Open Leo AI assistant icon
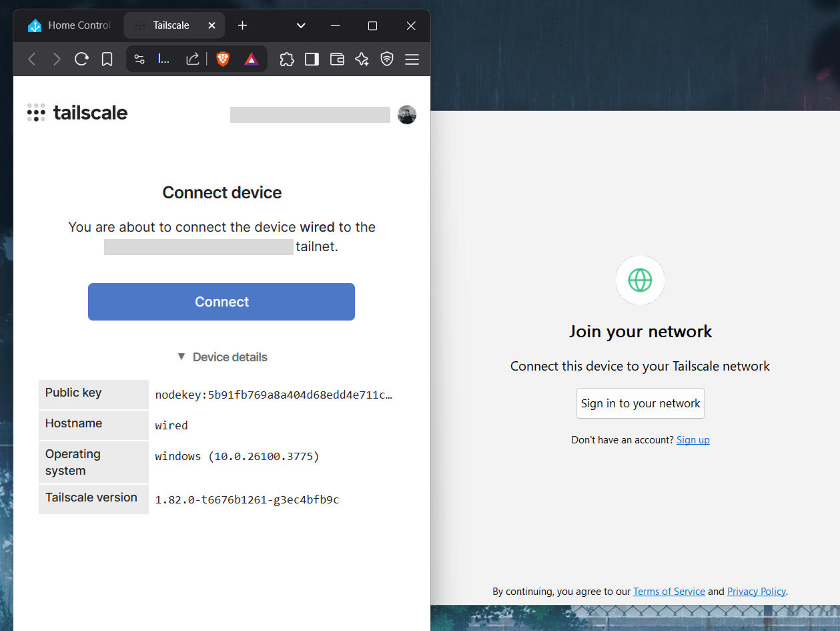This screenshot has width=840, height=631. (362, 59)
